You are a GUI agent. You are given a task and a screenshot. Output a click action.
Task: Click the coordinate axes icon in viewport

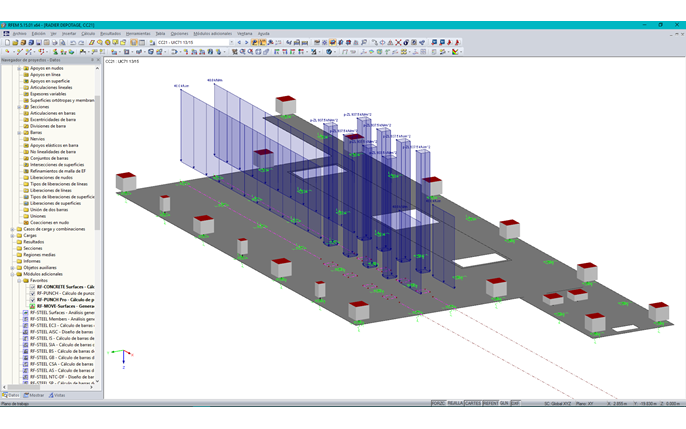pos(122,358)
